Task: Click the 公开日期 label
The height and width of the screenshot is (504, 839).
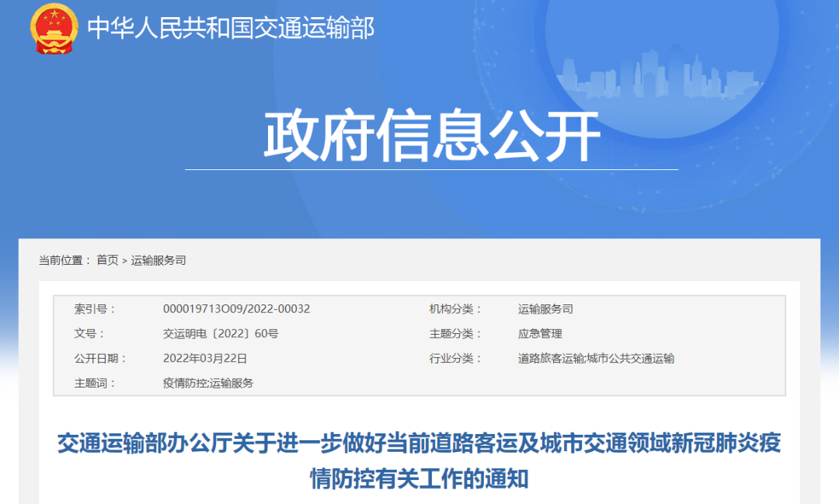Action: (x=100, y=359)
